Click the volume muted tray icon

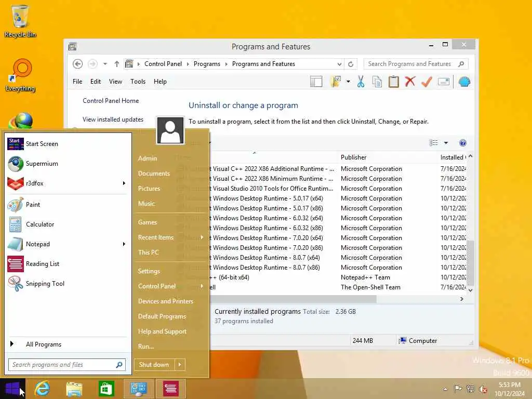(x=483, y=389)
